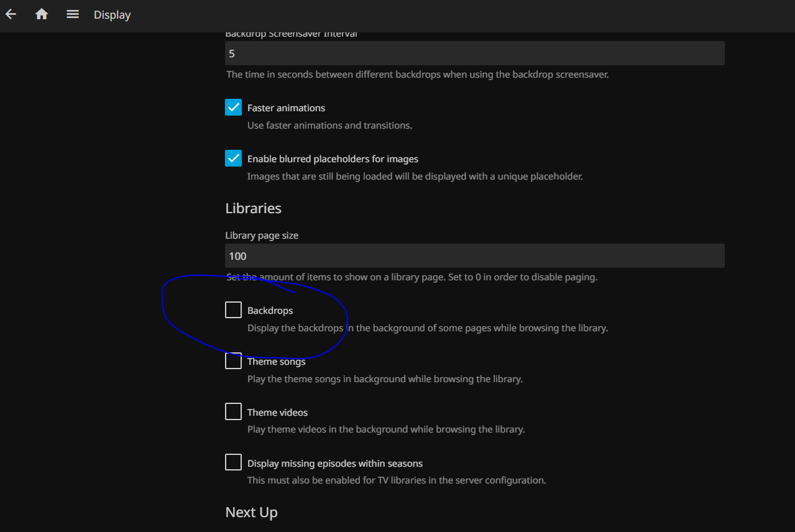This screenshot has width=795, height=532.
Task: Click the Theme songs label text
Action: pos(277,362)
